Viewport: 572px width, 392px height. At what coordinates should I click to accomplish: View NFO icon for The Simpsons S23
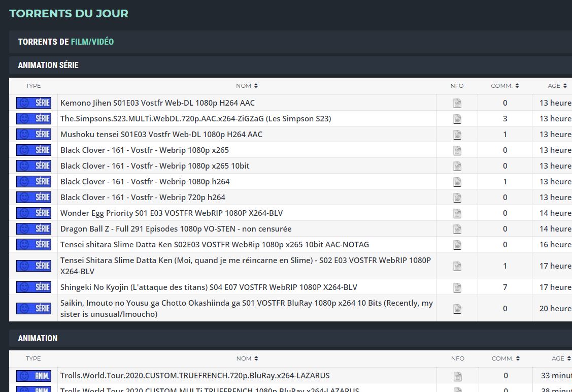457,119
